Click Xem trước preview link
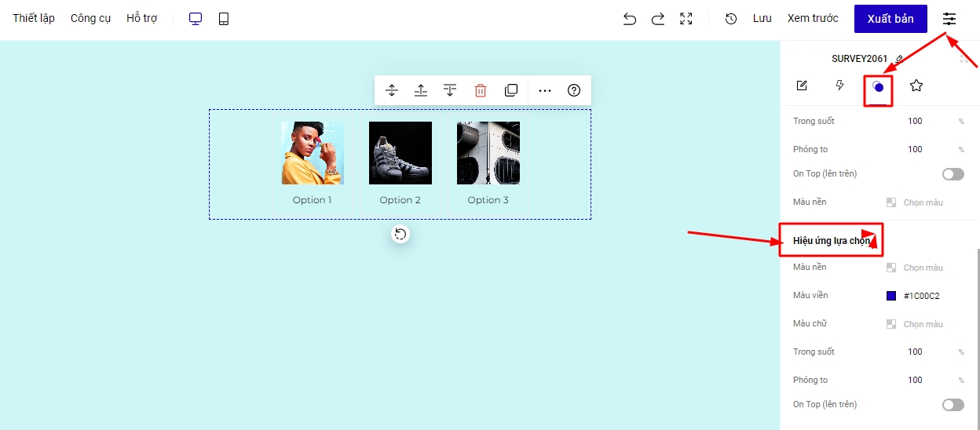The height and width of the screenshot is (430, 980). click(813, 18)
